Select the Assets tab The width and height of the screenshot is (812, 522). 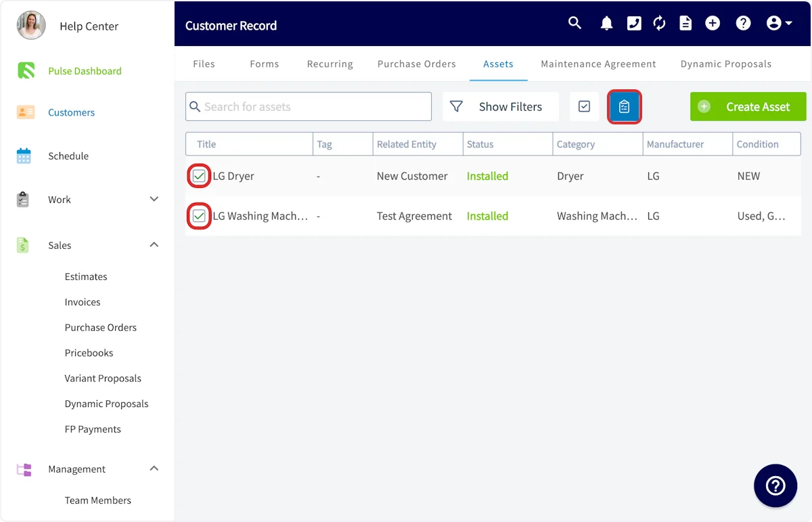[498, 64]
